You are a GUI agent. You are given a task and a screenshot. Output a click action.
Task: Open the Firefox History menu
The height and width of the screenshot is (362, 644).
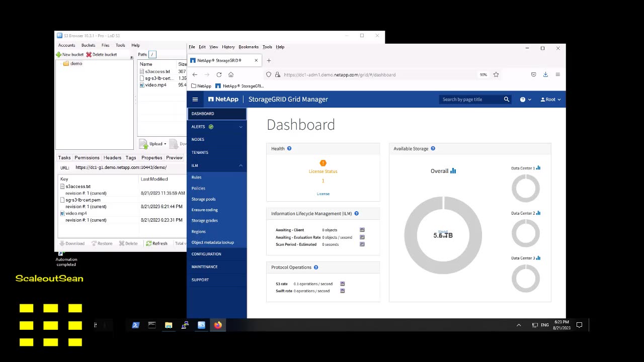[x=228, y=47]
